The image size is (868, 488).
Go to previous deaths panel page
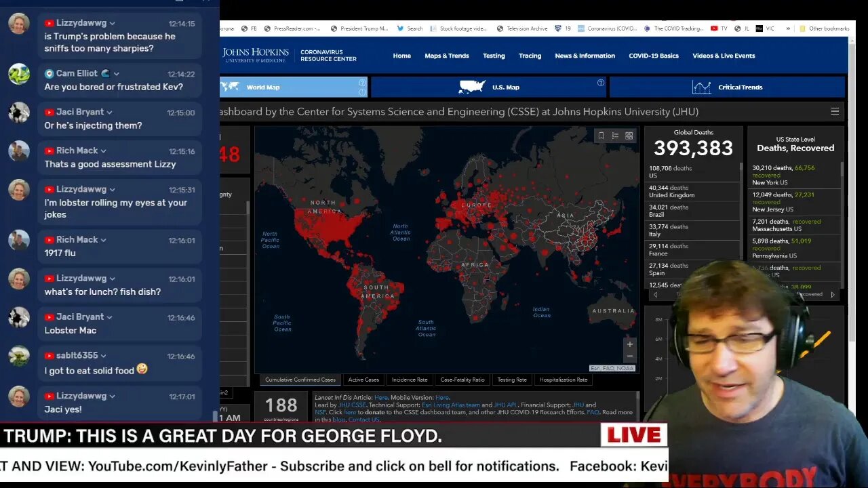pyautogui.click(x=655, y=294)
